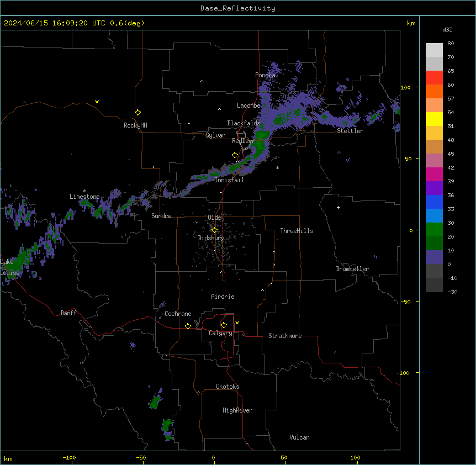Select the Limestone label

tap(84, 197)
